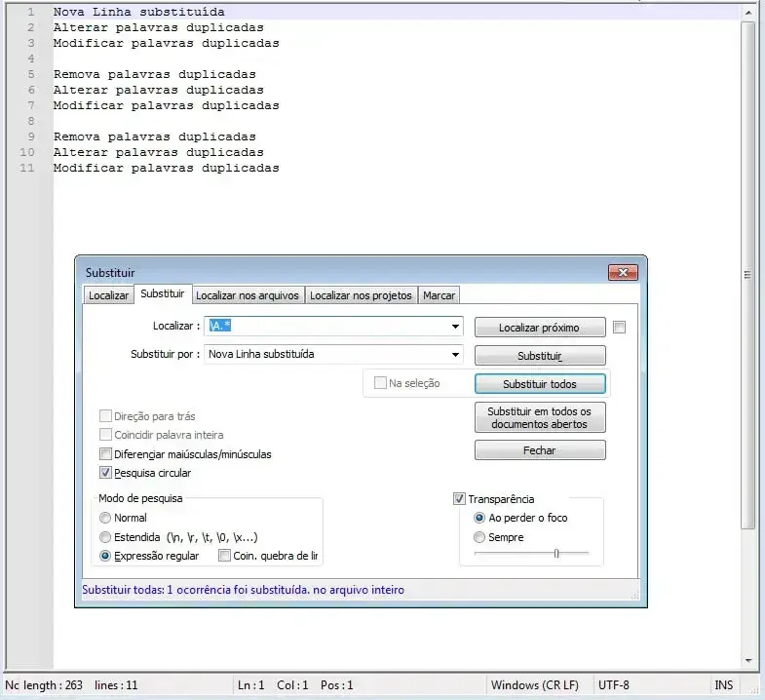Go to the Marcar tab

(x=439, y=295)
